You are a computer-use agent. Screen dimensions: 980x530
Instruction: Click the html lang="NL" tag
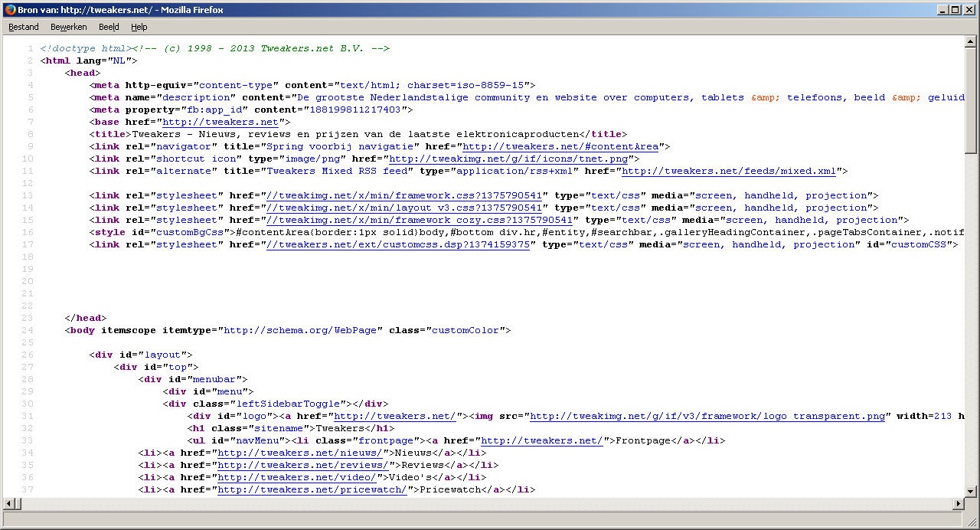pos(89,61)
